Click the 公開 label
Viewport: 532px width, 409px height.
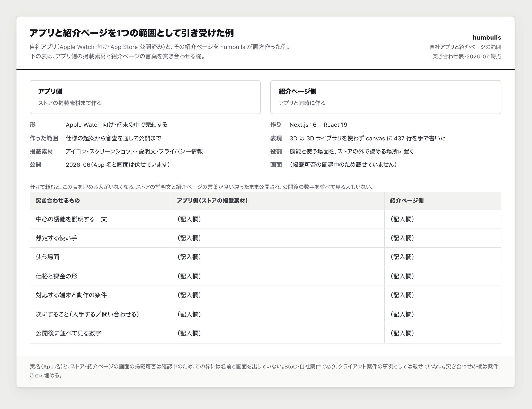36,165
